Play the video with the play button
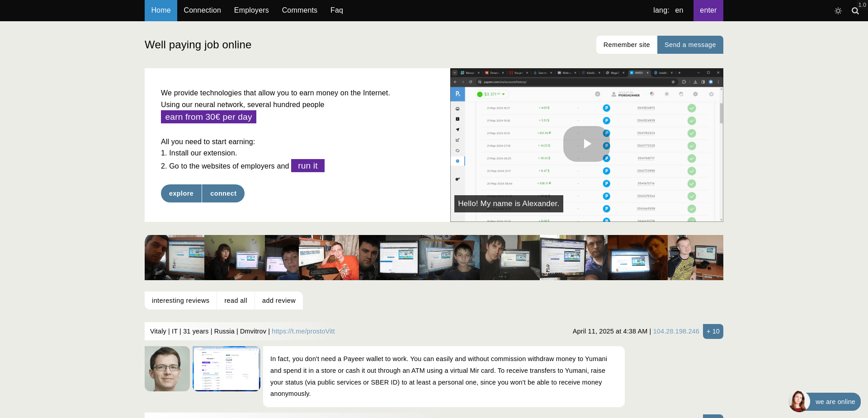Viewport: 868px width, 418px height. (x=586, y=144)
